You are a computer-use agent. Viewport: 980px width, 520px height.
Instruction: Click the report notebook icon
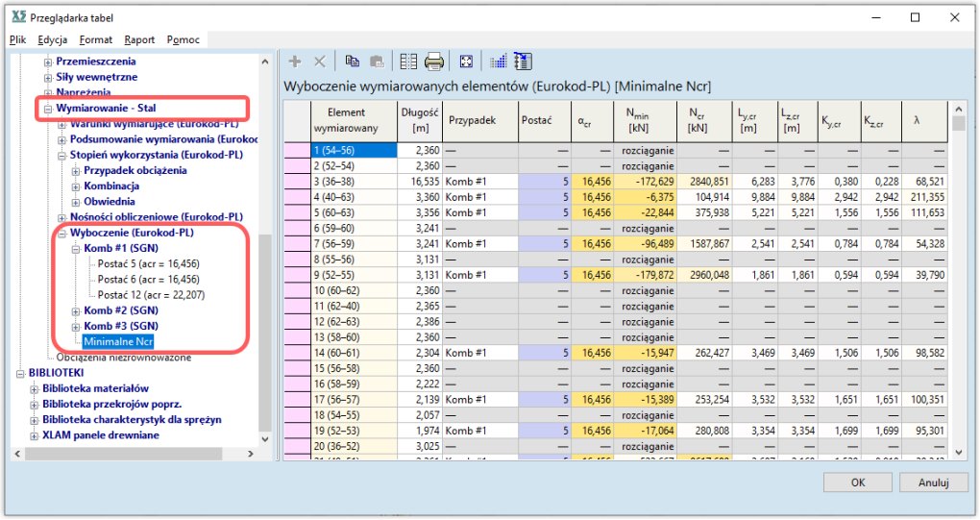[523, 62]
